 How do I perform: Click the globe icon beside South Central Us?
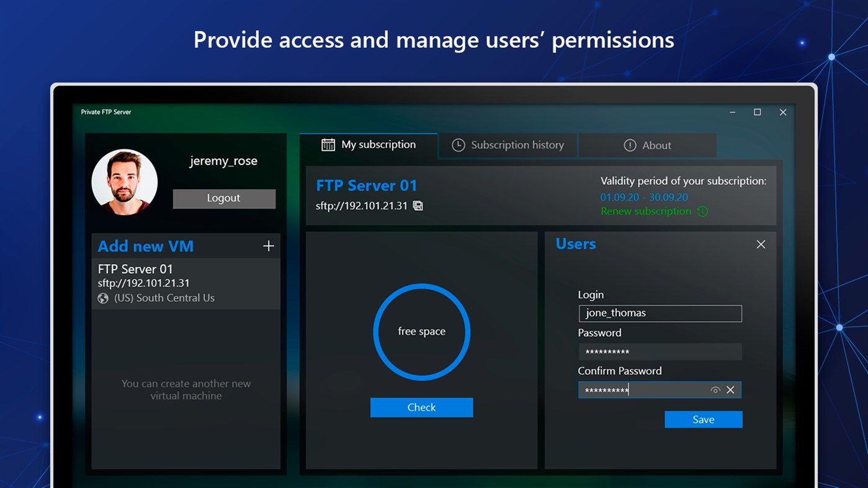[x=102, y=298]
